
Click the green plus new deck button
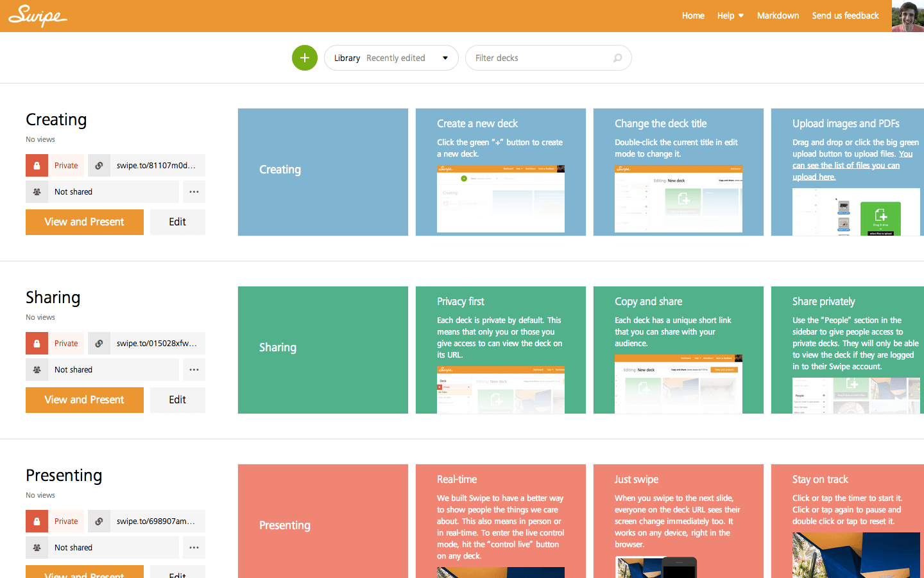(x=305, y=58)
